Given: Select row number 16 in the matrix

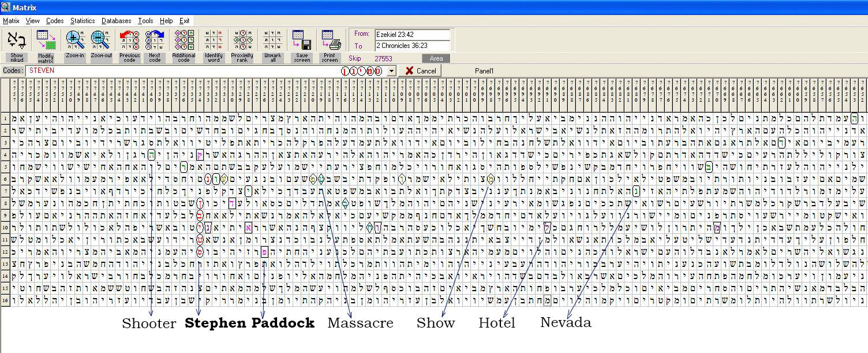Looking at the screenshot, I should point(4,300).
